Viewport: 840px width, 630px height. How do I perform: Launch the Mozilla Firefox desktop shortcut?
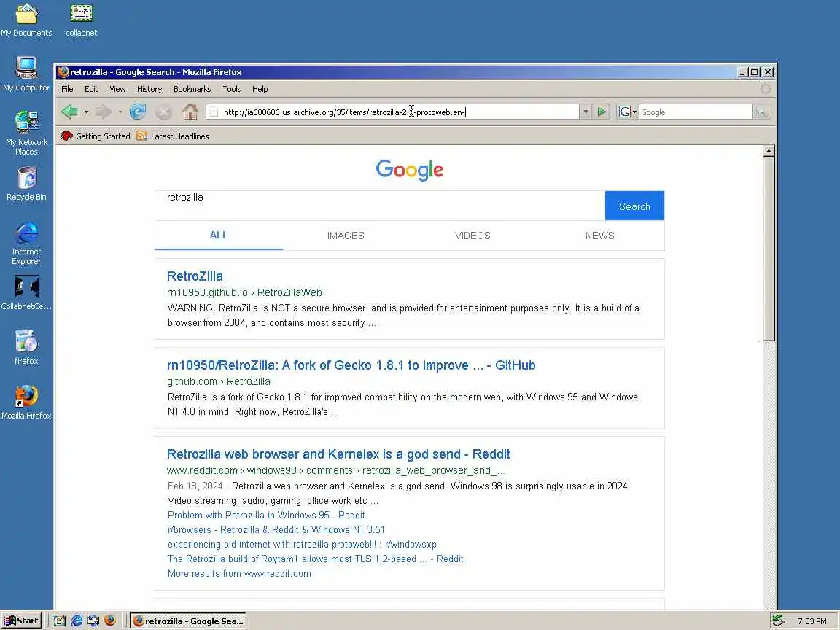[26, 402]
